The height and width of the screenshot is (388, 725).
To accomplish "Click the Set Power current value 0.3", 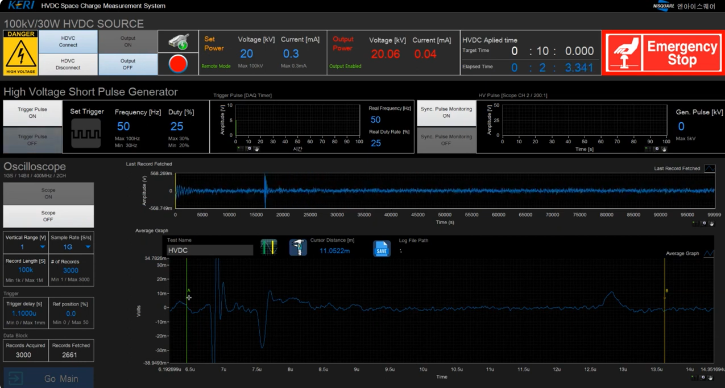I will (x=291, y=54).
